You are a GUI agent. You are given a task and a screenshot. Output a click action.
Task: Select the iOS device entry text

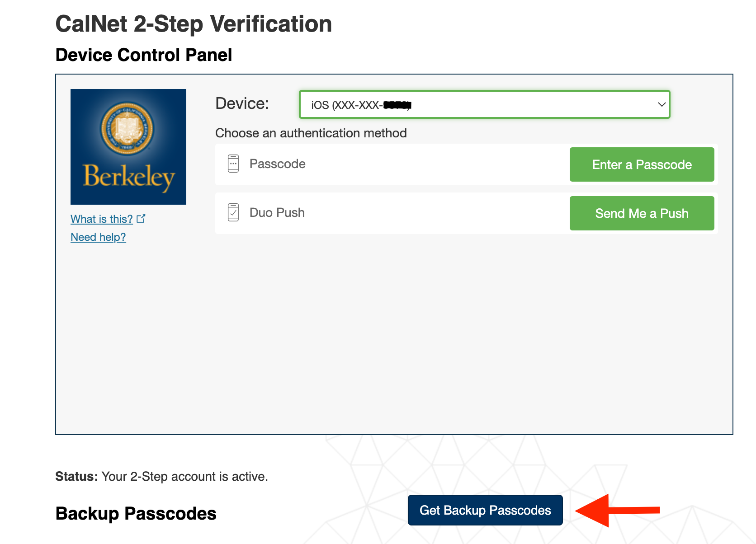(x=361, y=105)
